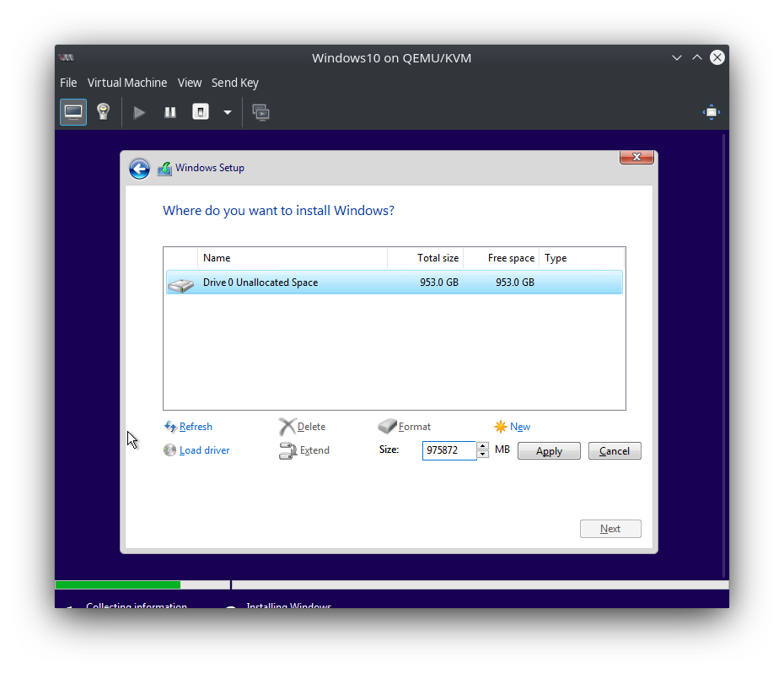784x673 pixels.
Task: Show virtual hardware details lightbulb
Action: tap(103, 112)
